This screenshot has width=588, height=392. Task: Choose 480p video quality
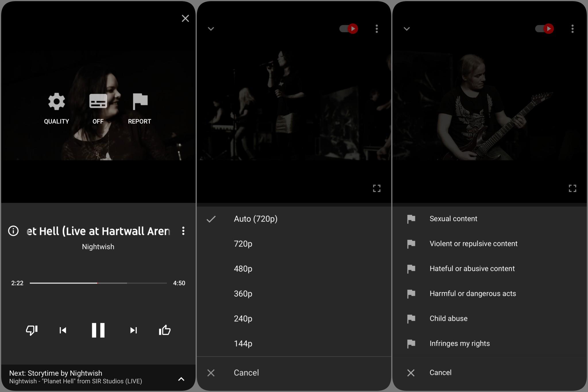point(294,269)
